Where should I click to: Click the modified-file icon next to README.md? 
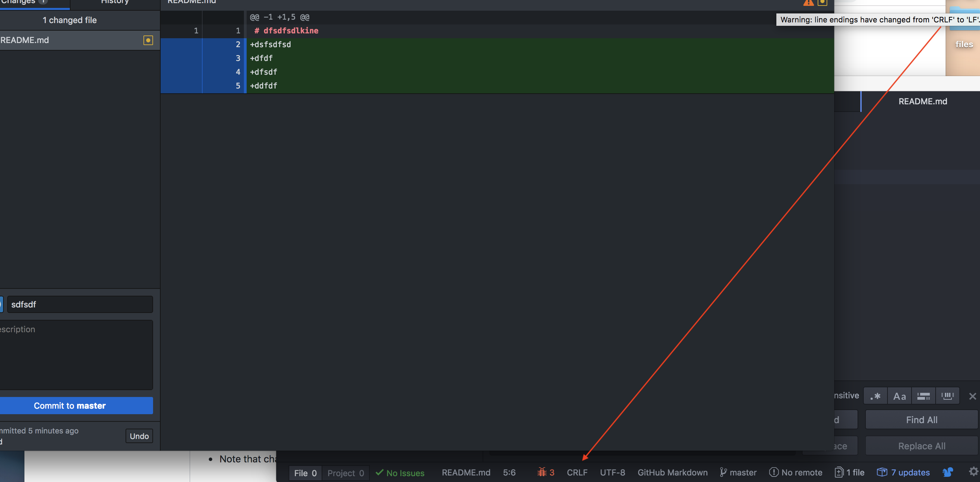coord(148,40)
